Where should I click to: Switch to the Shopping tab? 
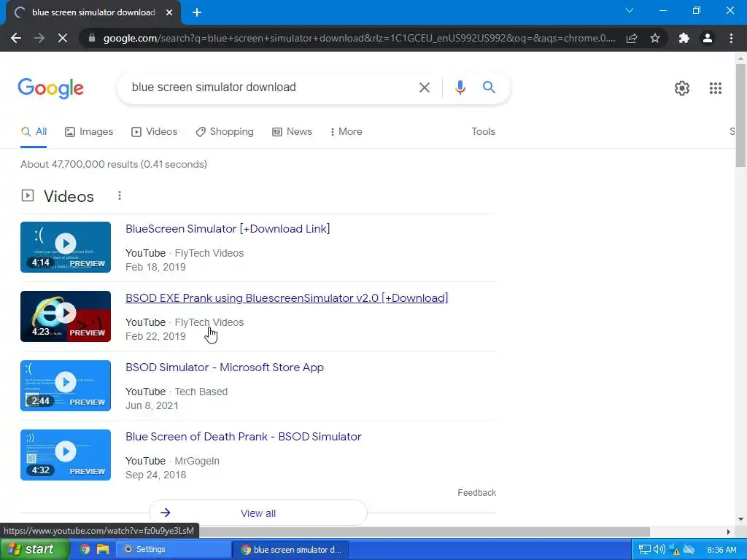point(225,132)
